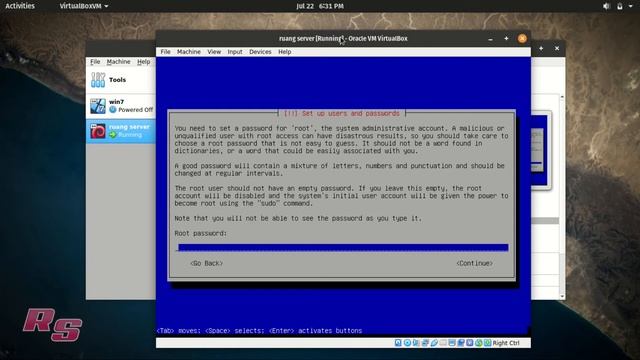Screen dimensions: 640x360
Task: Click the virtualization (V) CPU status icon
Action: coord(470,343)
